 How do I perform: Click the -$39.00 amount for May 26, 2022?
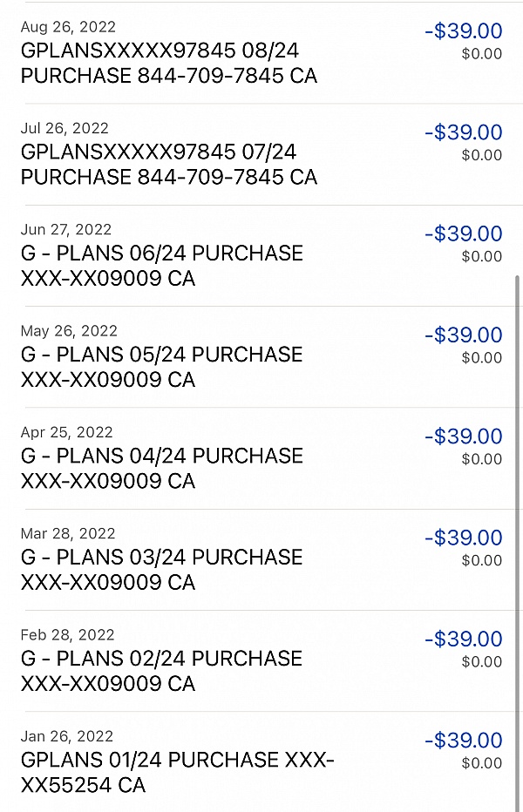(463, 335)
